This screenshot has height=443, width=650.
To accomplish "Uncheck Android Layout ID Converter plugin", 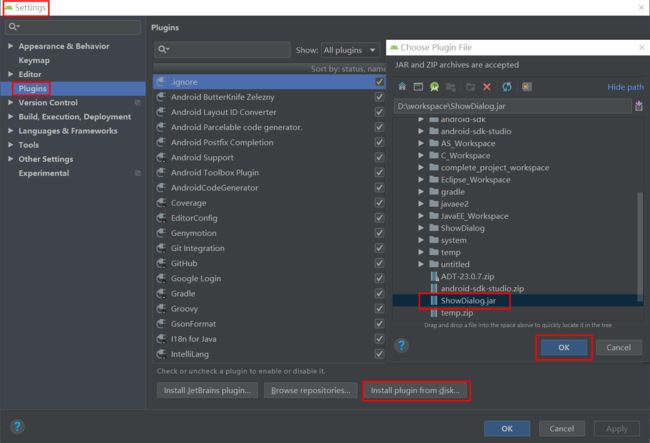I will coord(379,112).
